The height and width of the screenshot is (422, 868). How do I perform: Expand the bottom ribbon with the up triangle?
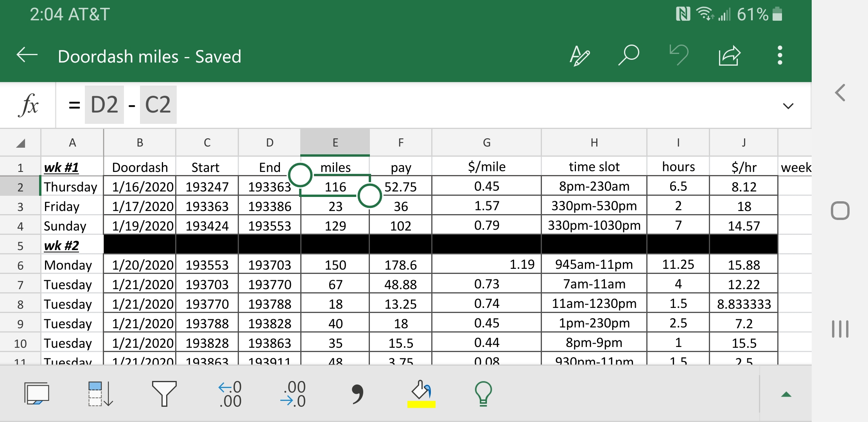coord(786,395)
